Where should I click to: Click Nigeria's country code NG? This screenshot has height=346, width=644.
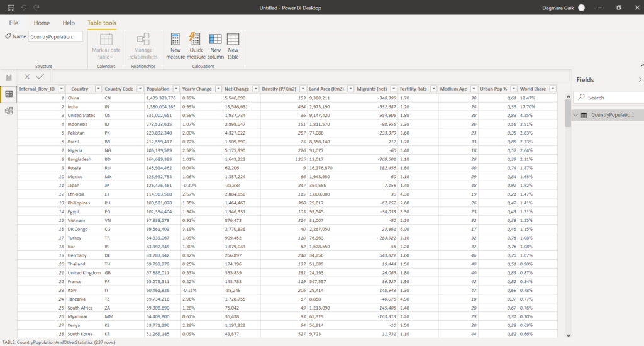coord(123,150)
